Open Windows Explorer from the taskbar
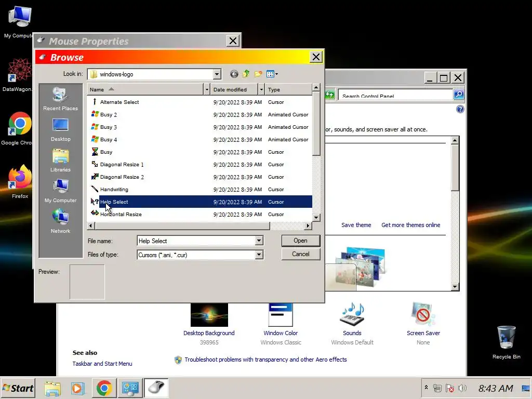The width and height of the screenshot is (532, 399). coord(52,388)
